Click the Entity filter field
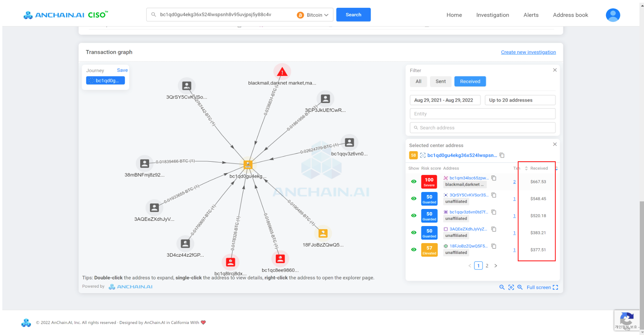Screen dimensions: 644x335 [483, 114]
